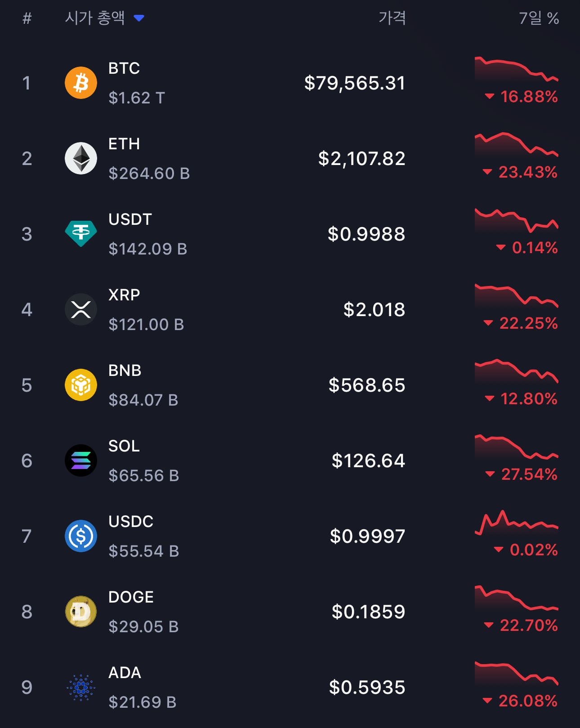Select DOGE market cap $29.05 B
The image size is (580, 728).
tap(143, 626)
